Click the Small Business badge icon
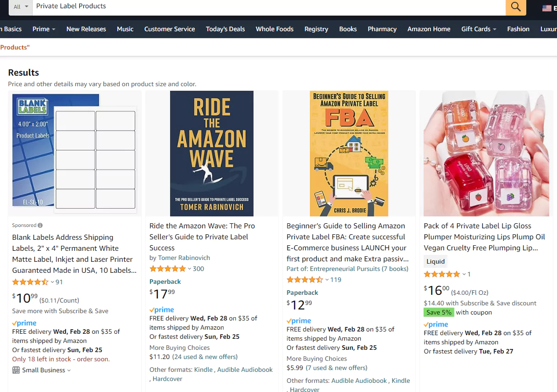This screenshot has width=557, height=392. pyautogui.click(x=16, y=370)
